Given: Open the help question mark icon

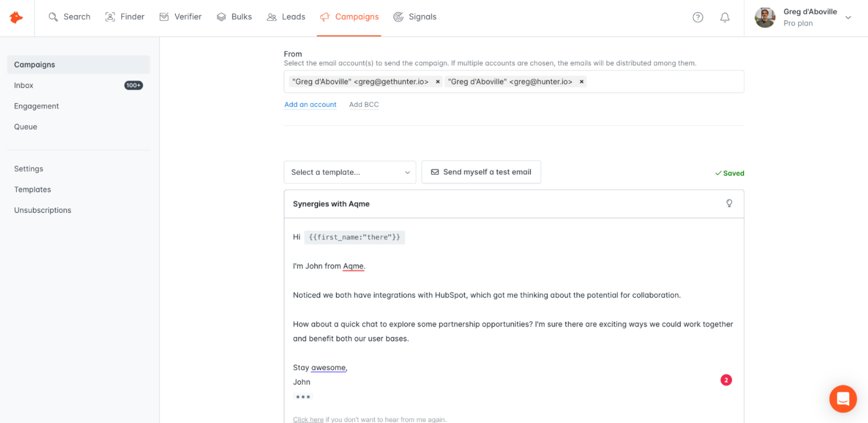Looking at the screenshot, I should tap(698, 18).
